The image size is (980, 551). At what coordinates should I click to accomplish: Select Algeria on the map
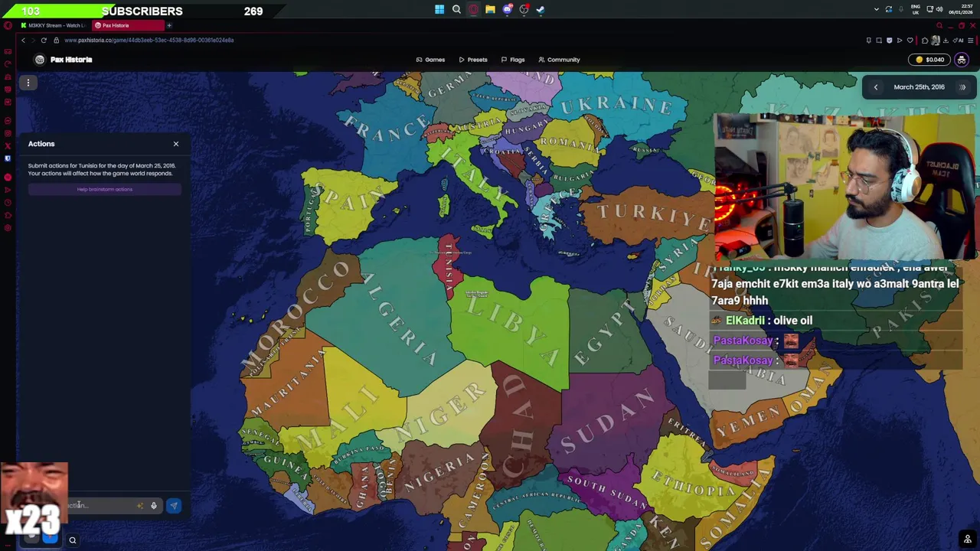point(394,314)
